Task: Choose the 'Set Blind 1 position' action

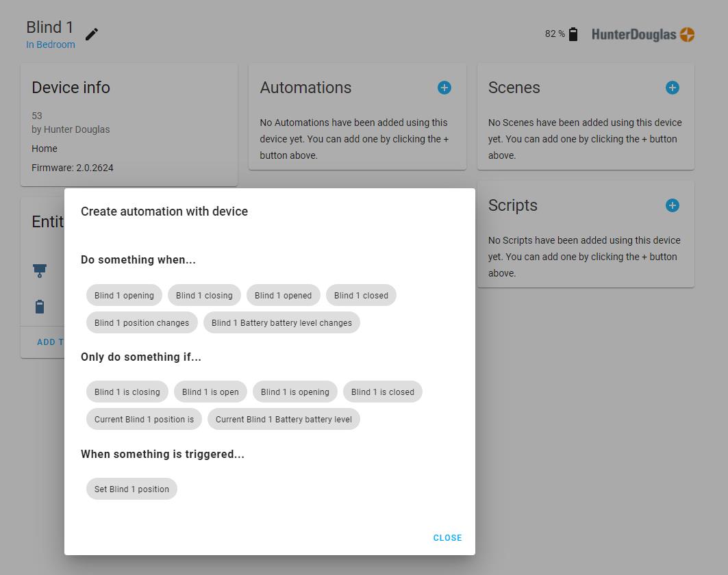Action: pyautogui.click(x=131, y=489)
